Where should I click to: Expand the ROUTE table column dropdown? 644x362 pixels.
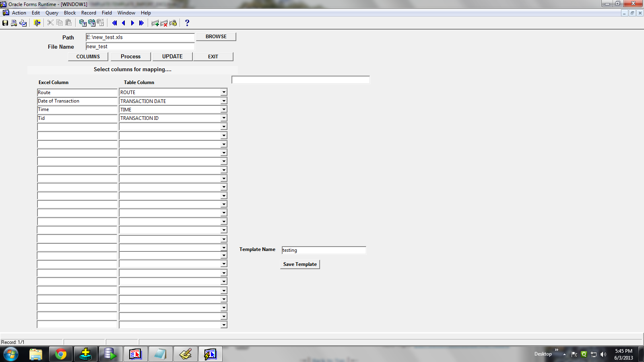pyautogui.click(x=224, y=93)
